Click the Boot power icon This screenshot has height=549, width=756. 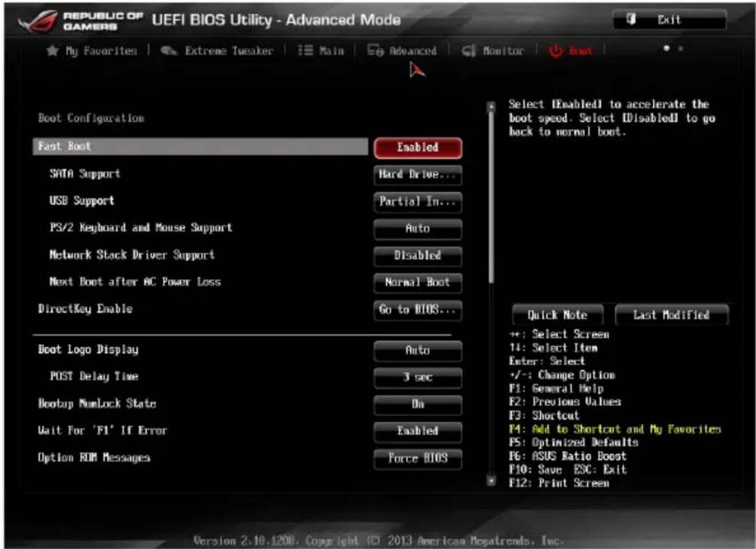(556, 51)
